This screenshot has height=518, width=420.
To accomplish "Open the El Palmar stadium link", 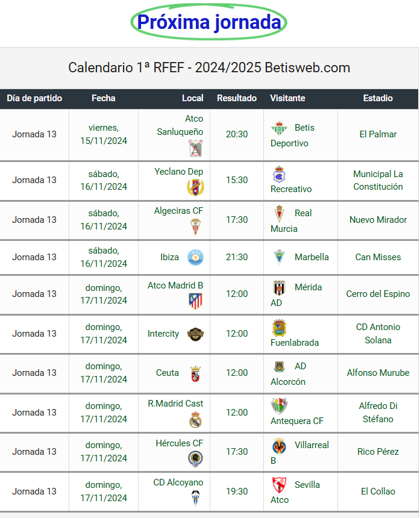I will pyautogui.click(x=378, y=134).
